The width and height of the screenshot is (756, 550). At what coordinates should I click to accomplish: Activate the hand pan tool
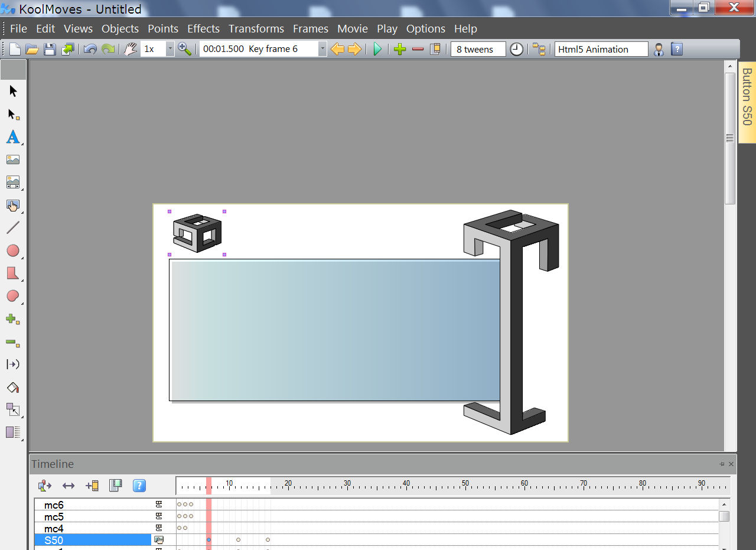point(131,50)
